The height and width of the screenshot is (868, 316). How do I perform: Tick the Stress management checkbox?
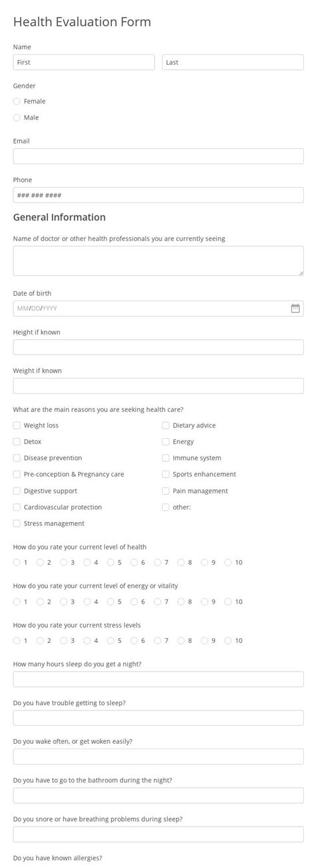17,523
